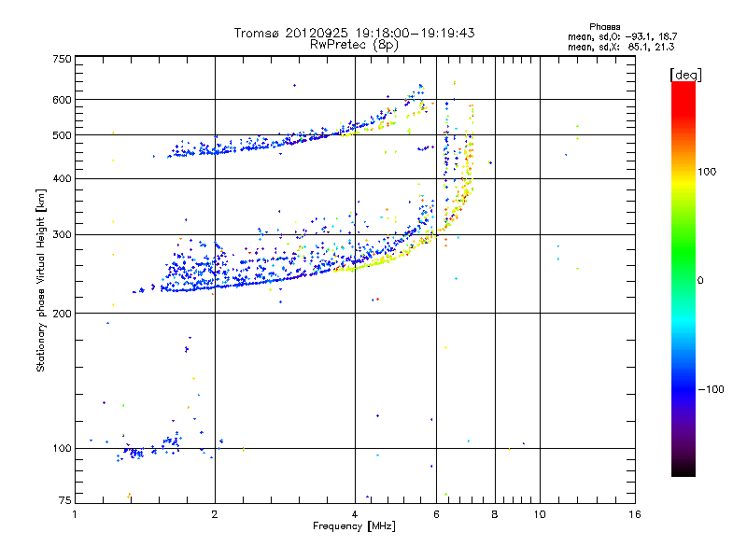Click the colorbar tick label '100'
The width and height of the screenshot is (747, 560).
(707, 172)
